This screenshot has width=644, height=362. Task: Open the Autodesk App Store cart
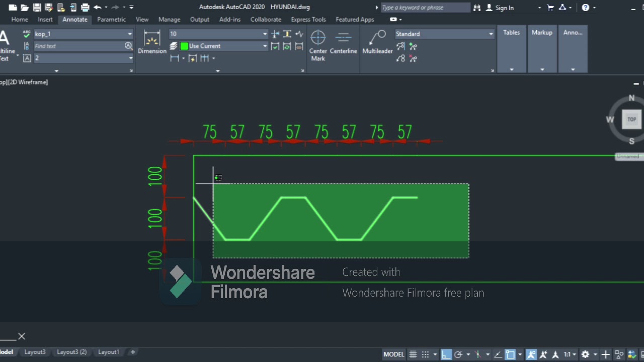(x=550, y=8)
